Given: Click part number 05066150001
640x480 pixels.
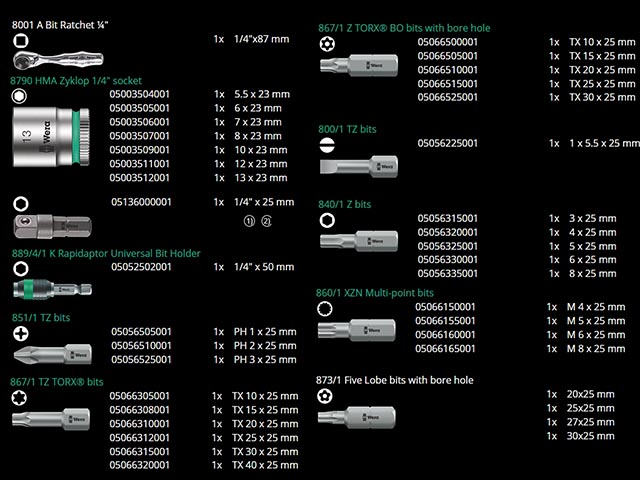Looking at the screenshot, I should tap(445, 307).
